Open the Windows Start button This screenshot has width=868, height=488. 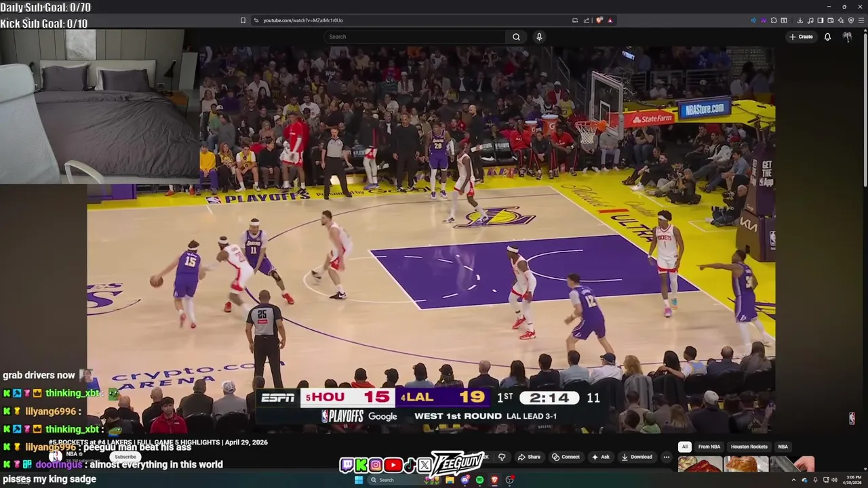[359, 480]
